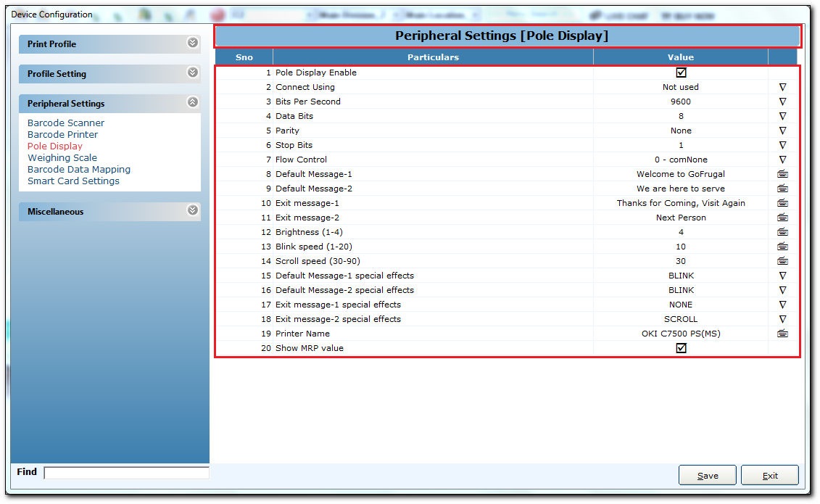Open keyboard editor for Exit message-2
This screenshot has width=820, height=504.
pyautogui.click(x=782, y=218)
